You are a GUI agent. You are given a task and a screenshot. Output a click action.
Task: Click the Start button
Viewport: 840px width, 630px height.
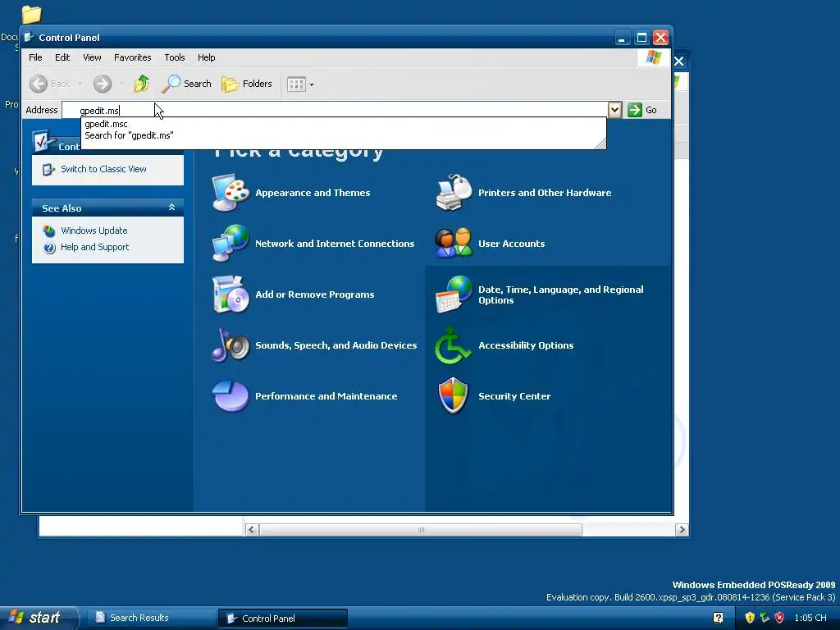click(38, 618)
